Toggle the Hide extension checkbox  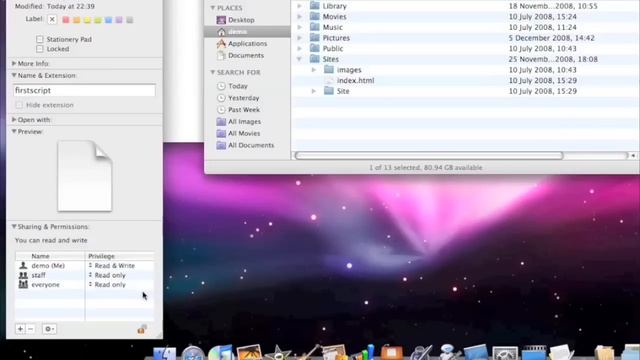tap(19, 105)
